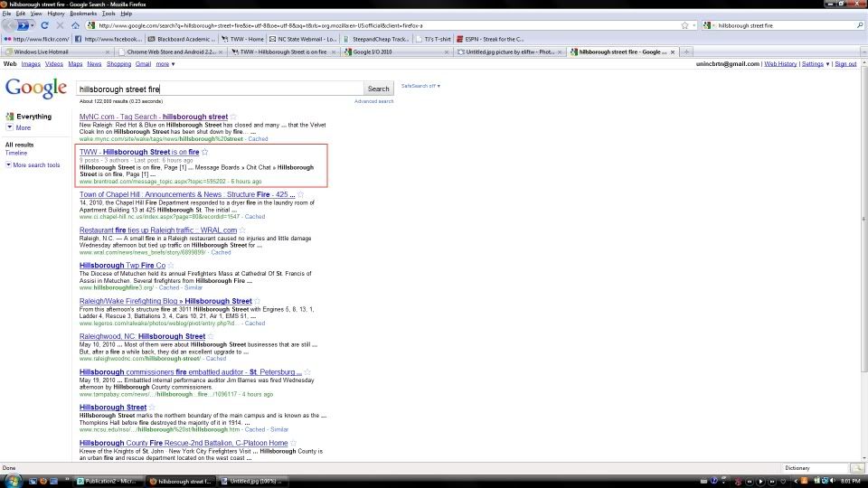This screenshot has width=868, height=488.
Task: Click the Google search query input field
Action: click(220, 89)
